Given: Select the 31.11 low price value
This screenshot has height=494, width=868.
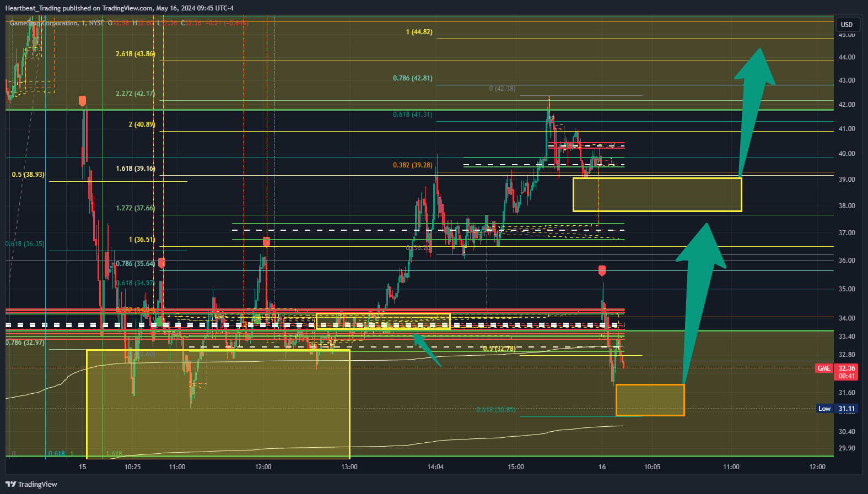Looking at the screenshot, I should pyautogui.click(x=847, y=409).
